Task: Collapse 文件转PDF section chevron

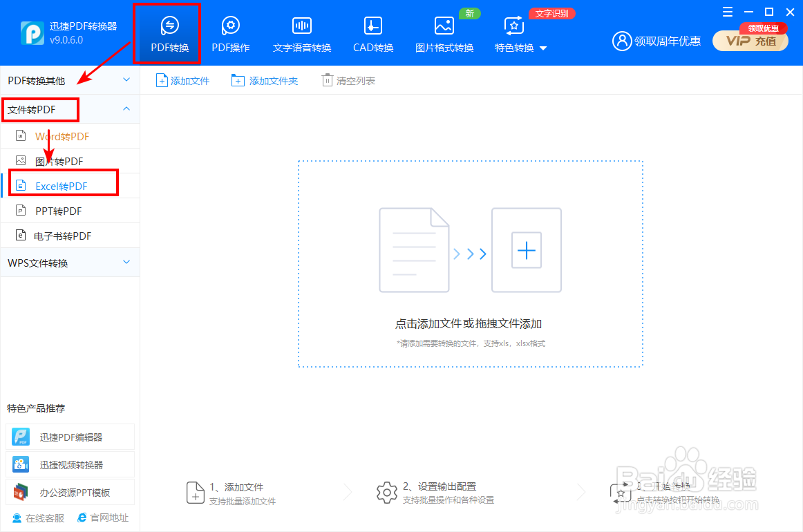Action: pos(126,109)
